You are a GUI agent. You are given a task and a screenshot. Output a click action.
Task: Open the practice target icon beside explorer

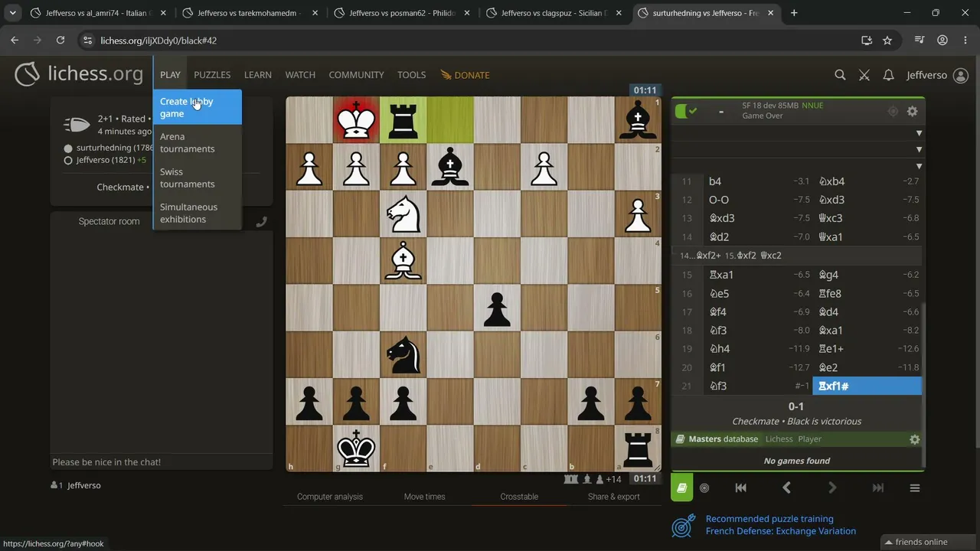tap(704, 487)
